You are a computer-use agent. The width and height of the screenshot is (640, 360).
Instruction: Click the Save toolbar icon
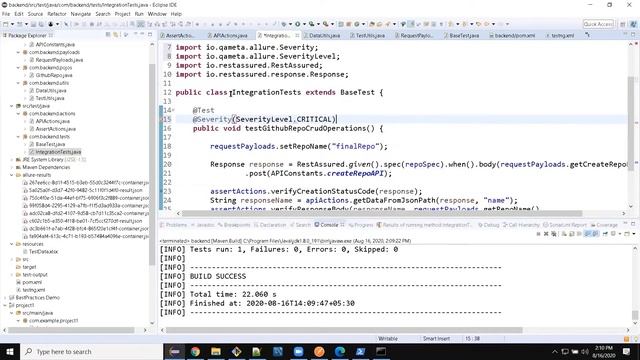tap(33, 24)
